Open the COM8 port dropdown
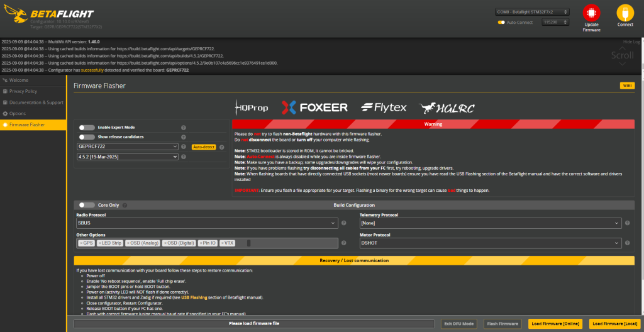 532,13
